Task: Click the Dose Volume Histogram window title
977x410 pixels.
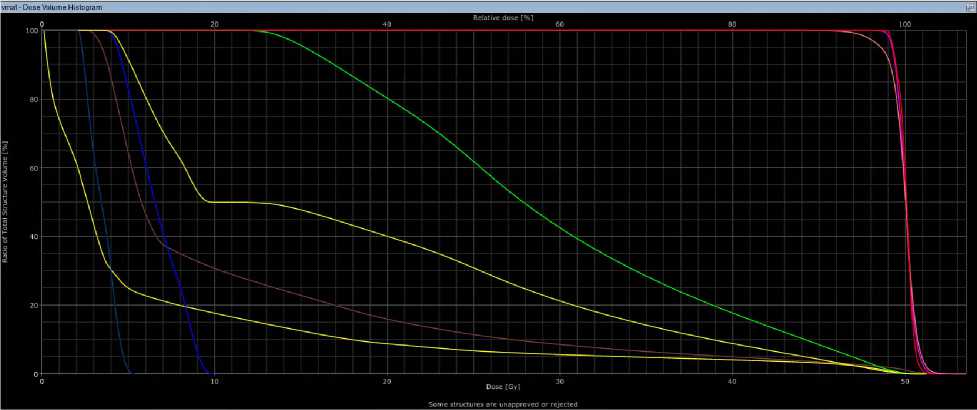Action: coord(52,6)
